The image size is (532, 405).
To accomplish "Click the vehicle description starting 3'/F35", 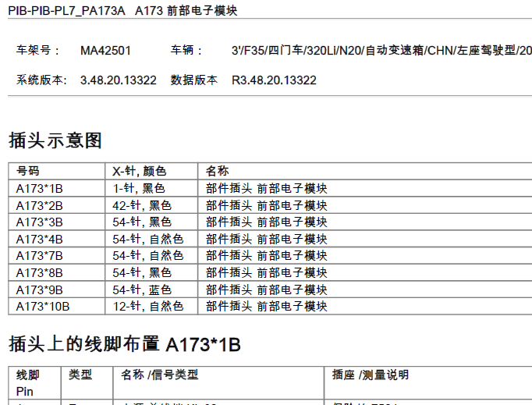I will point(381,51).
